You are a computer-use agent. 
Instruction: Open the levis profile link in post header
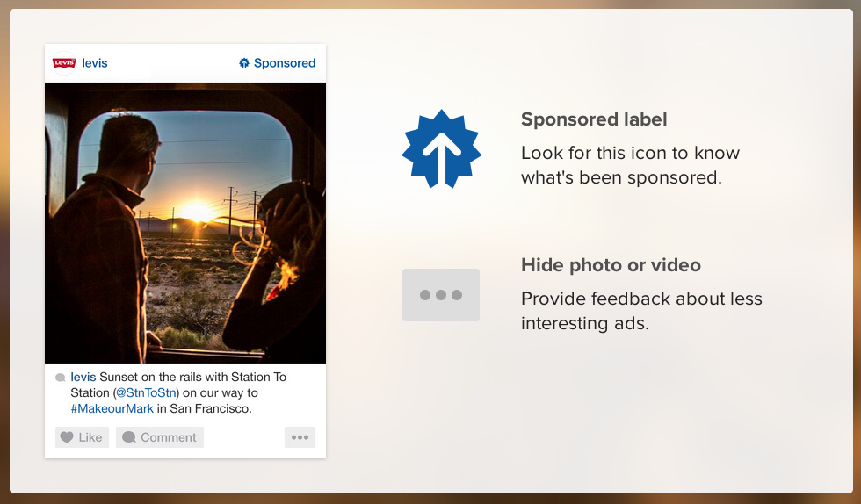click(x=95, y=63)
